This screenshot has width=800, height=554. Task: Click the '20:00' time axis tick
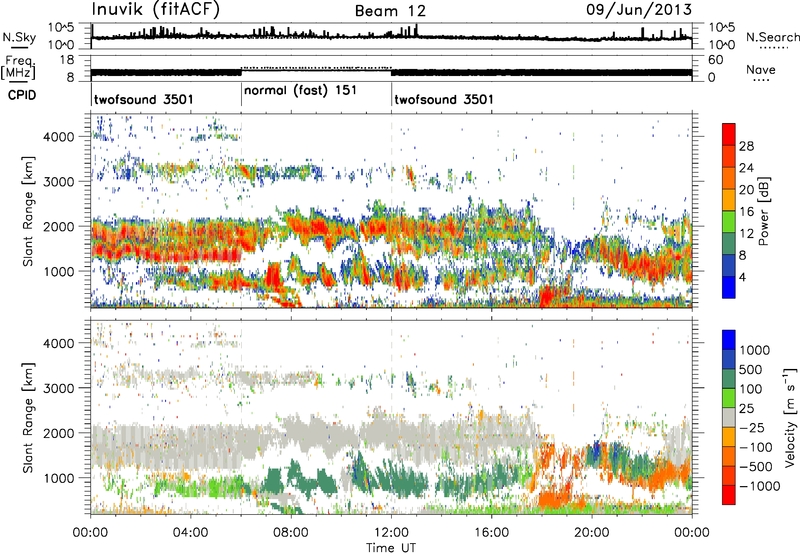coord(591,533)
